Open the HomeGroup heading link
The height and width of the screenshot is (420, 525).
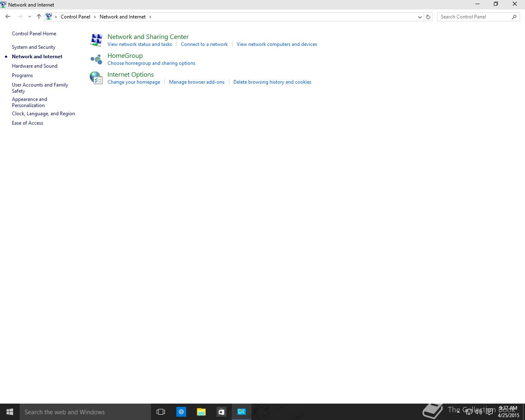click(125, 56)
